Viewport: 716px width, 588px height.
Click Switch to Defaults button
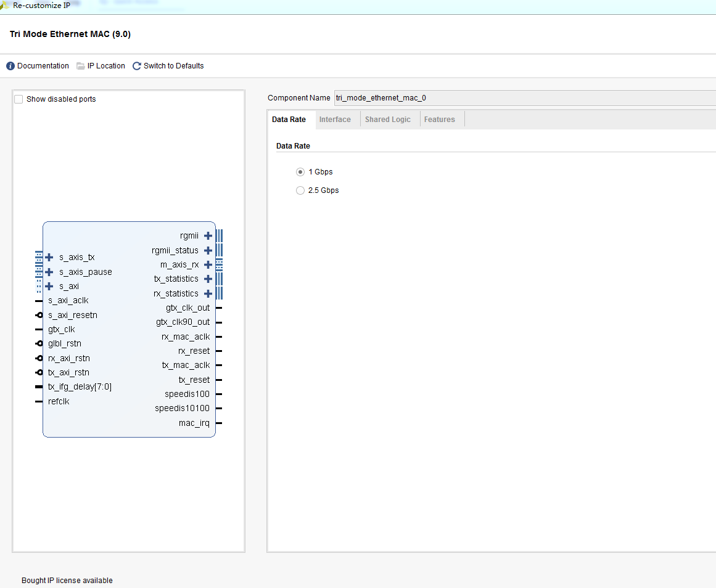pyautogui.click(x=173, y=66)
